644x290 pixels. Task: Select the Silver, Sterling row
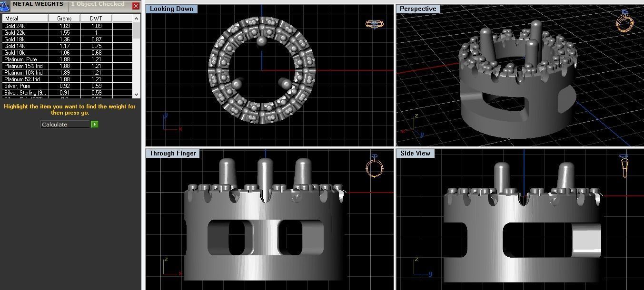tap(67, 93)
